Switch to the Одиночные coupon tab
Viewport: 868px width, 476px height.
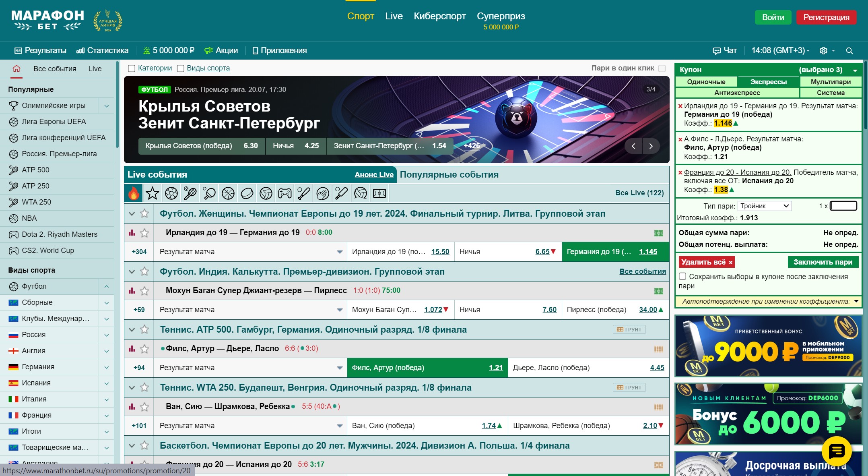pos(706,82)
